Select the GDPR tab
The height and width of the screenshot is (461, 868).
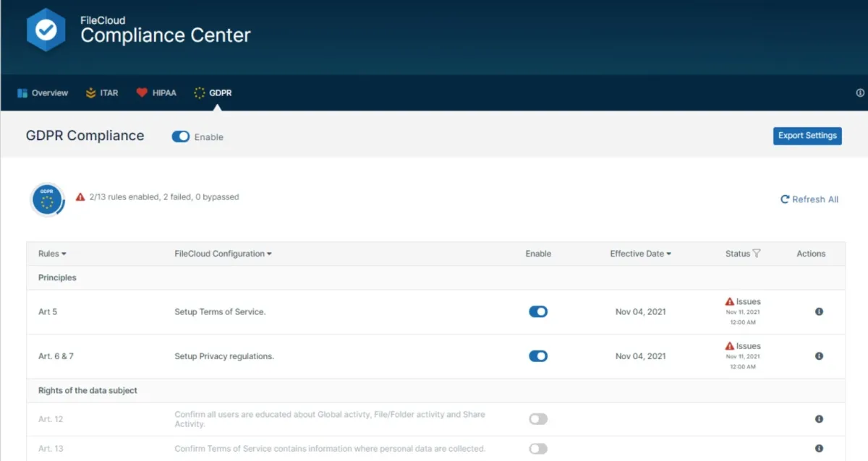click(x=213, y=92)
